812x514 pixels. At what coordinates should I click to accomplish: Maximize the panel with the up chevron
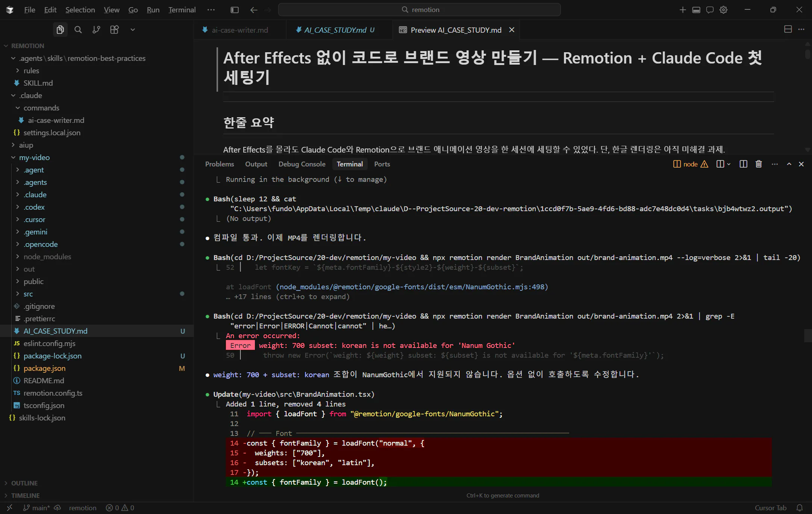789,164
